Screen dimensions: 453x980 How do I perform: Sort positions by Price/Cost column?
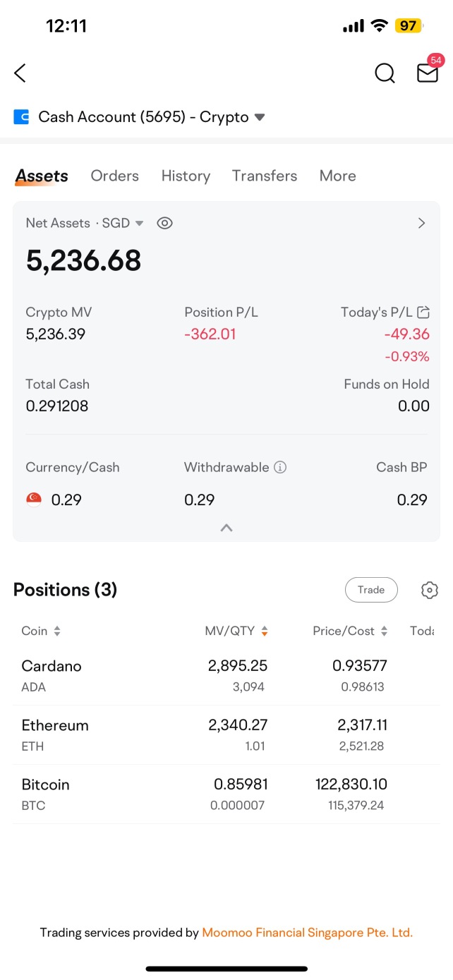click(350, 631)
